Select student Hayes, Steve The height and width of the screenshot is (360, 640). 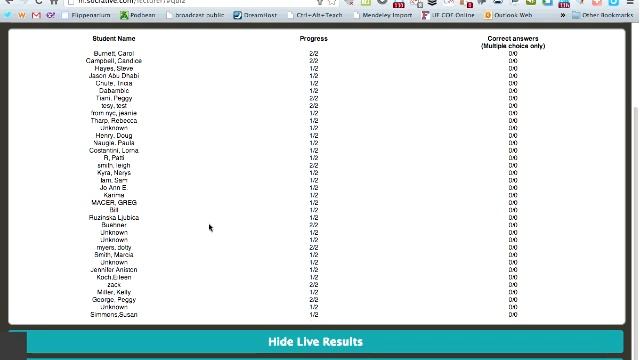[114, 68]
